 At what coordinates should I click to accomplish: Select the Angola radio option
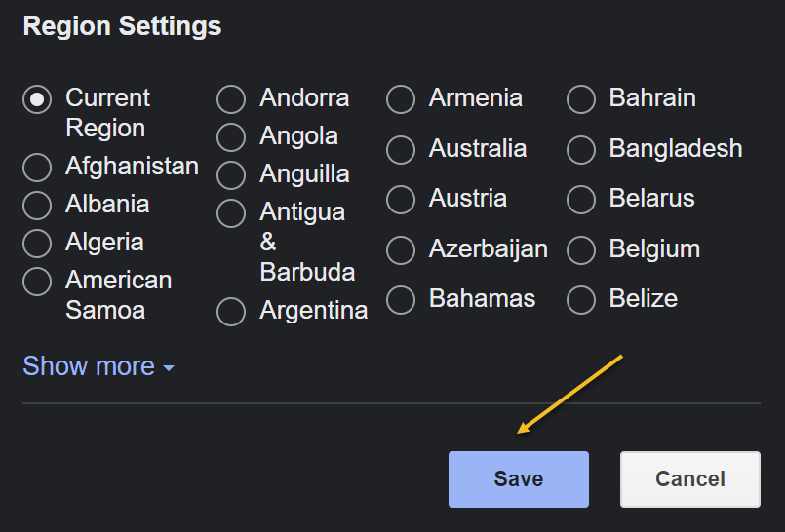click(231, 137)
